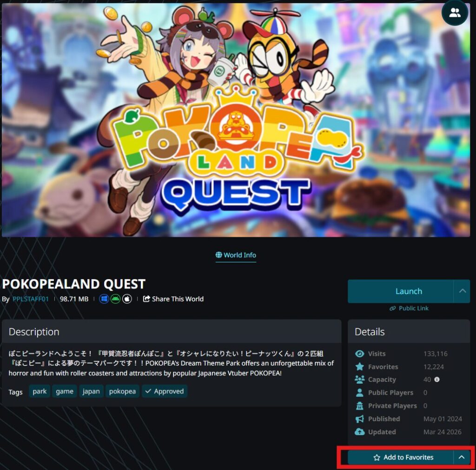Click the Published megaphone icon
The height and width of the screenshot is (470, 476).
pos(360,419)
